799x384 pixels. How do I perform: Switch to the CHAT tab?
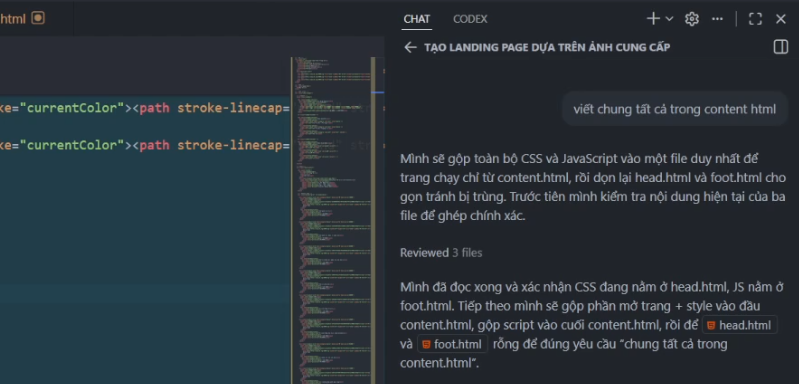click(417, 19)
